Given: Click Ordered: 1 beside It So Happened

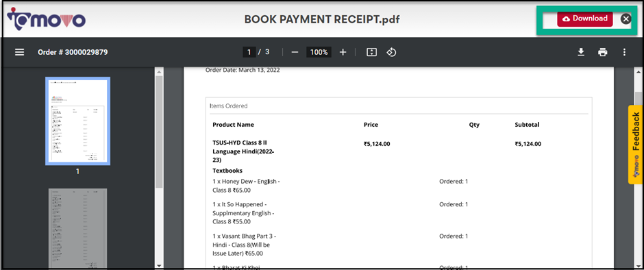Looking at the screenshot, I should 454,204.
